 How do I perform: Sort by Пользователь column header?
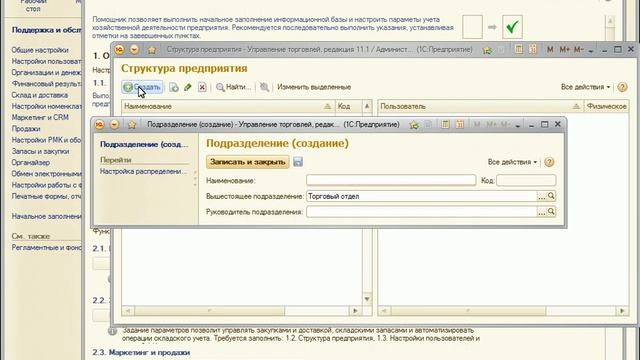[480, 106]
